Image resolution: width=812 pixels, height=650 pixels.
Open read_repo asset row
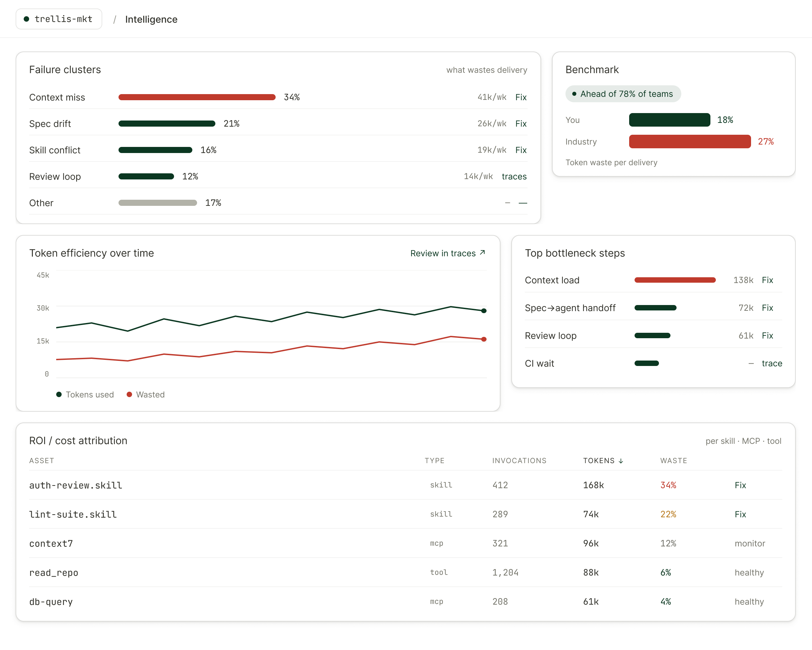pos(405,572)
